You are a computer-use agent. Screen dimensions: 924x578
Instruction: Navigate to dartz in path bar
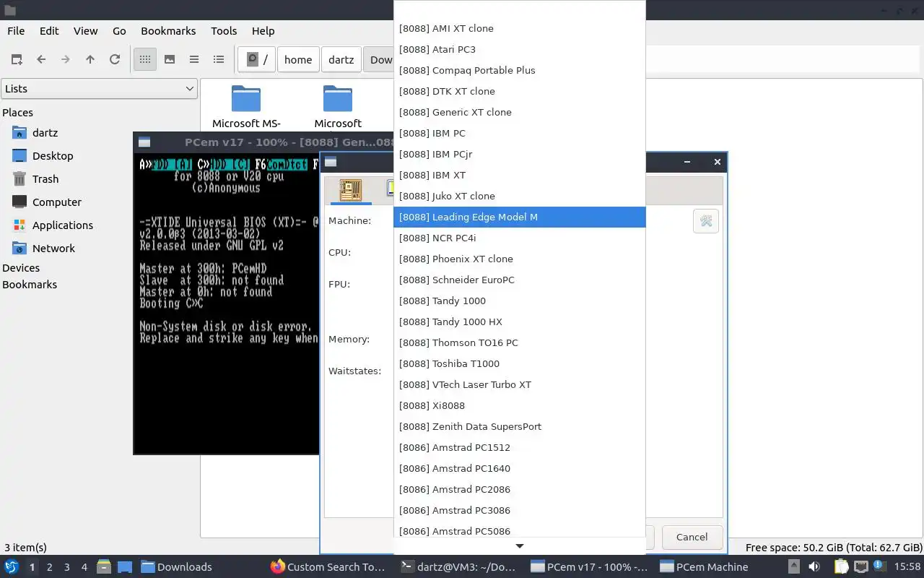(341, 60)
